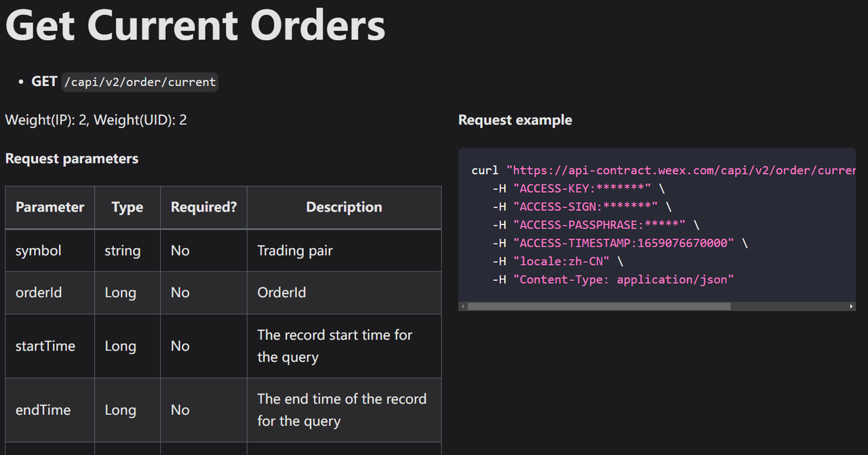
Task: Click the right arrow of the code scrollbar
Action: 852,306
